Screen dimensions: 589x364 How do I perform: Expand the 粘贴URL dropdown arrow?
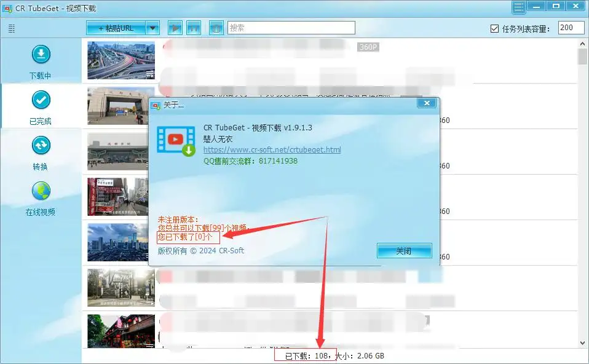coord(152,28)
